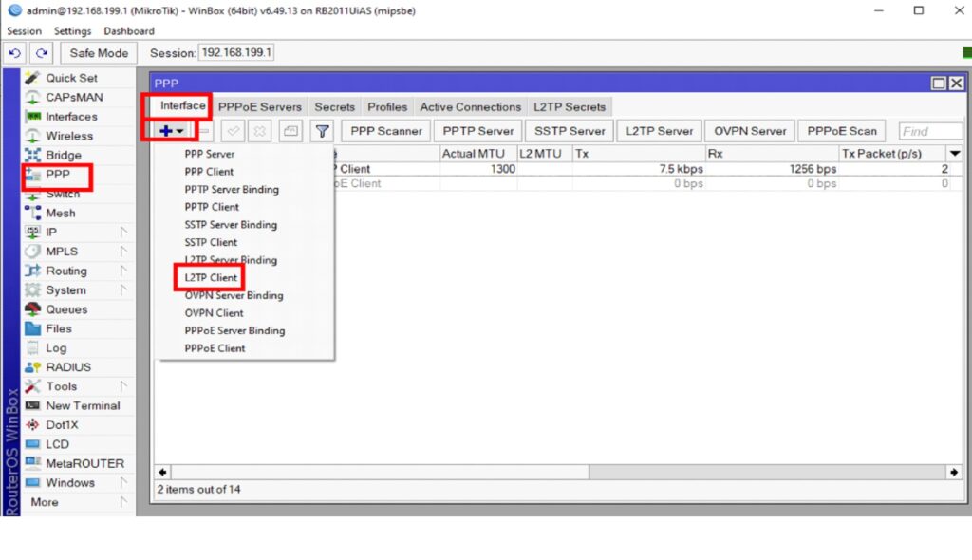Image resolution: width=972 pixels, height=560 pixels.
Task: Click the comment icon in PPP toolbar
Action: click(x=290, y=131)
